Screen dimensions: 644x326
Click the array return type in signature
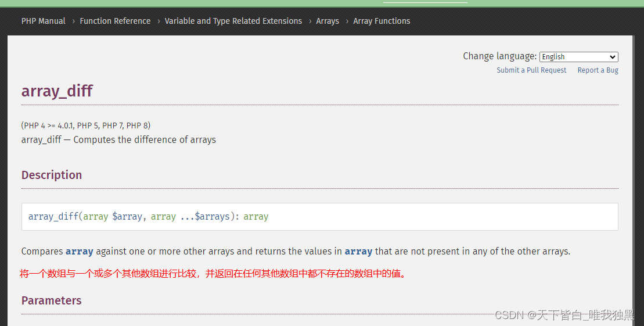256,217
